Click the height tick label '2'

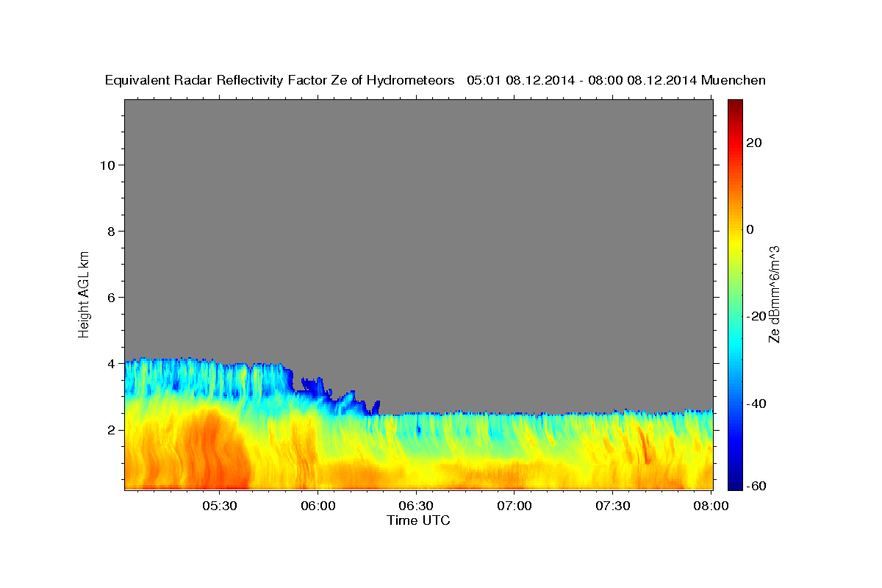(111, 429)
